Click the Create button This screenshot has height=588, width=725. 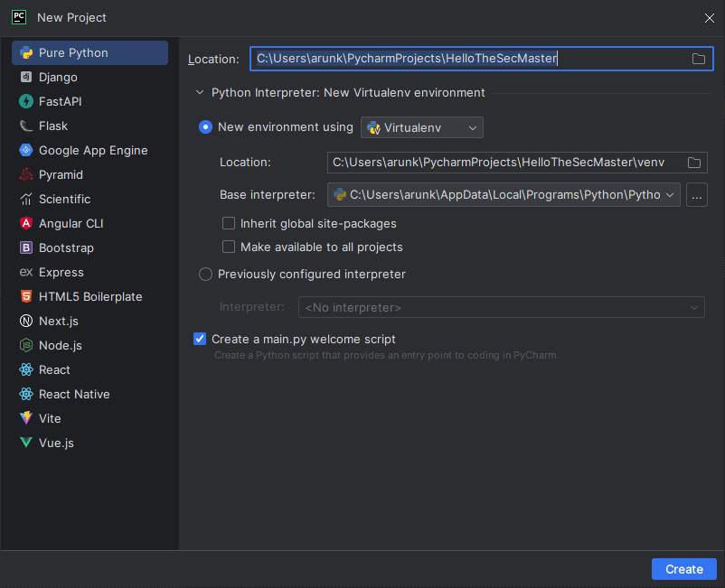click(x=683, y=569)
